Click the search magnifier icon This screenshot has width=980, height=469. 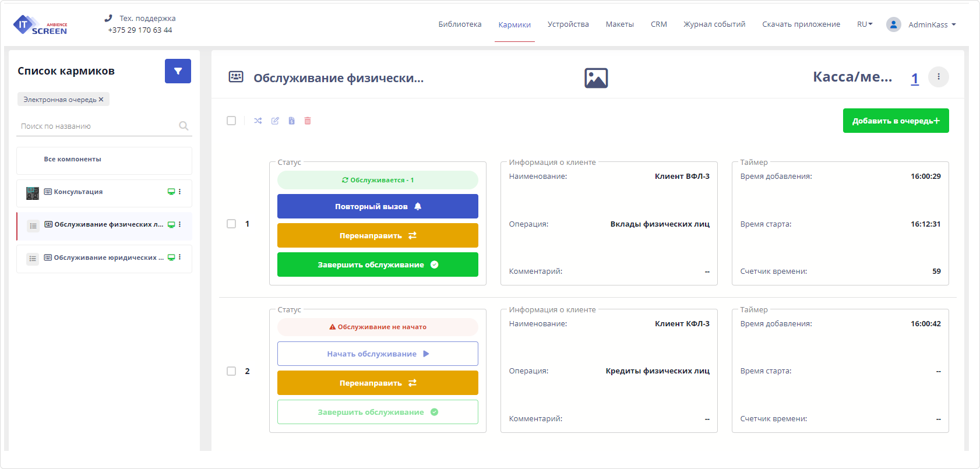click(184, 126)
